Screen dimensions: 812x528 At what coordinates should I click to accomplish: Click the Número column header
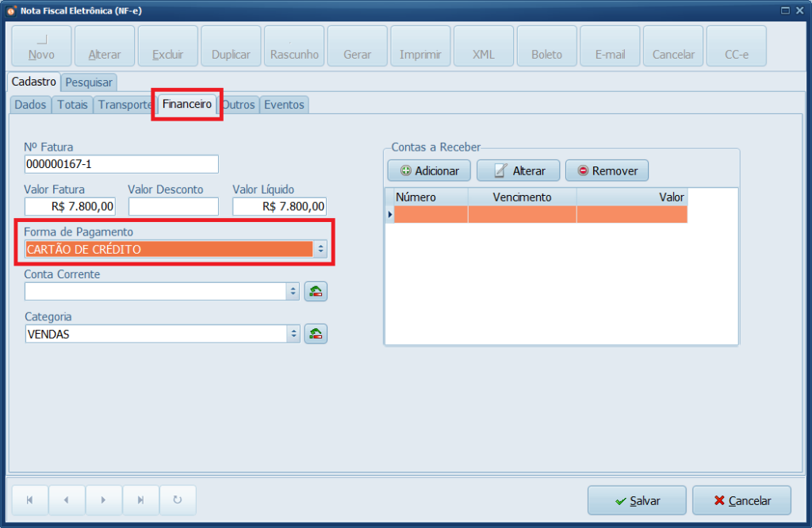click(431, 197)
